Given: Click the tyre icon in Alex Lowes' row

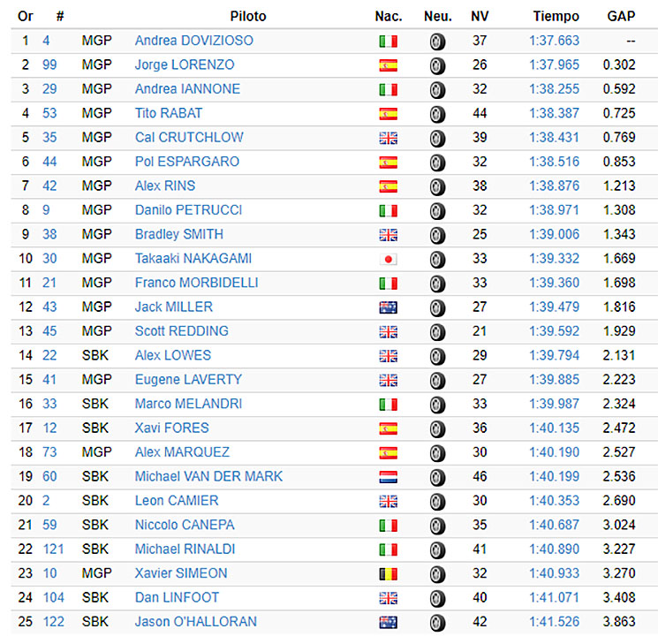Looking at the screenshot, I should pyautogui.click(x=437, y=356).
